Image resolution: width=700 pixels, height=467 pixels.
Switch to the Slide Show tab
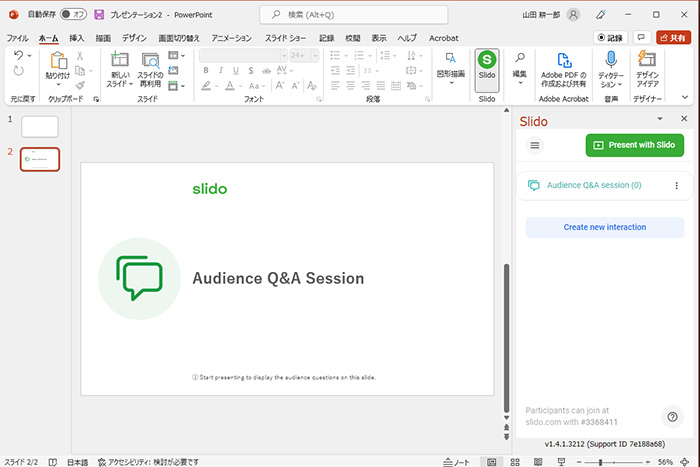(x=286, y=38)
